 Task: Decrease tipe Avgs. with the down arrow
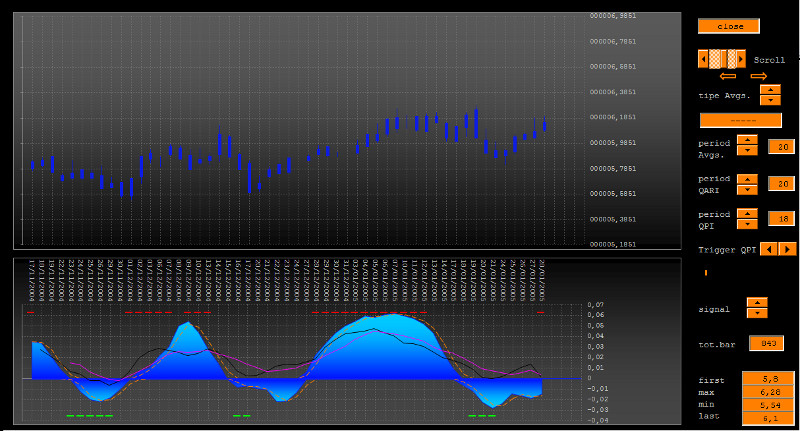point(770,100)
